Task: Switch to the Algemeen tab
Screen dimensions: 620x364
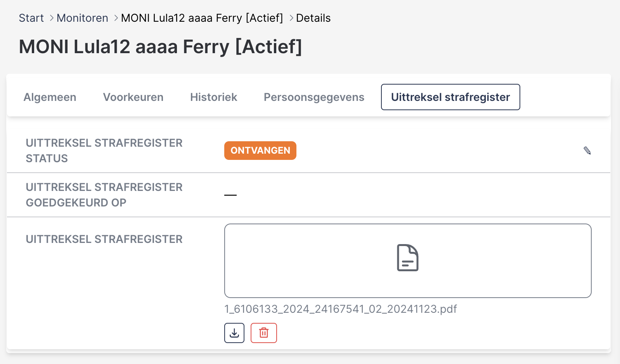Action: click(x=50, y=97)
